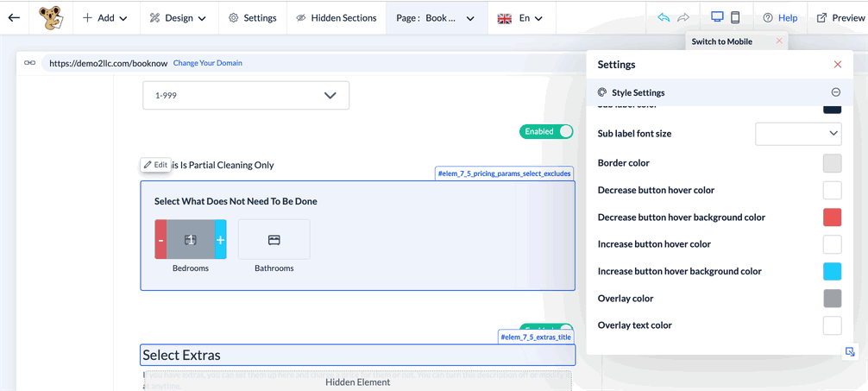The width and height of the screenshot is (868, 391).
Task: Click the undo arrow icon
Action: coord(664,17)
